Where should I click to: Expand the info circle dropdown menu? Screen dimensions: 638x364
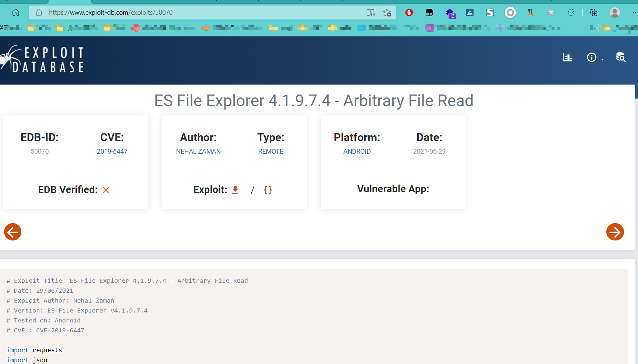(595, 57)
